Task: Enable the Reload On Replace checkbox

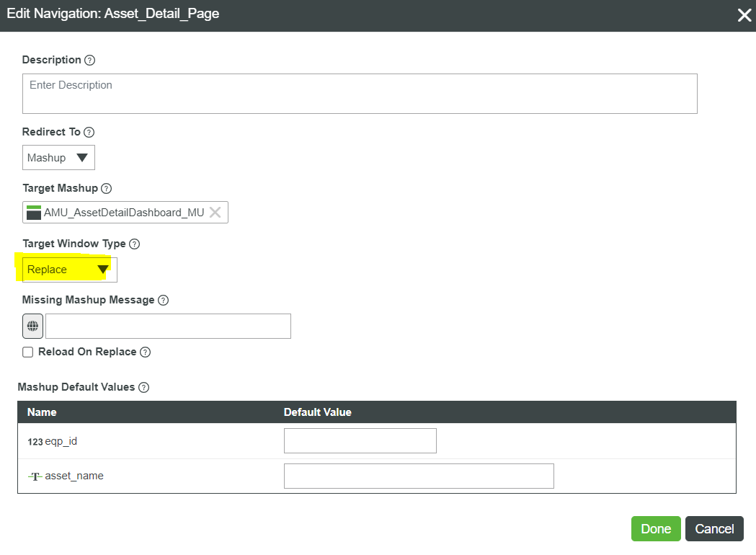Action: tap(27, 352)
